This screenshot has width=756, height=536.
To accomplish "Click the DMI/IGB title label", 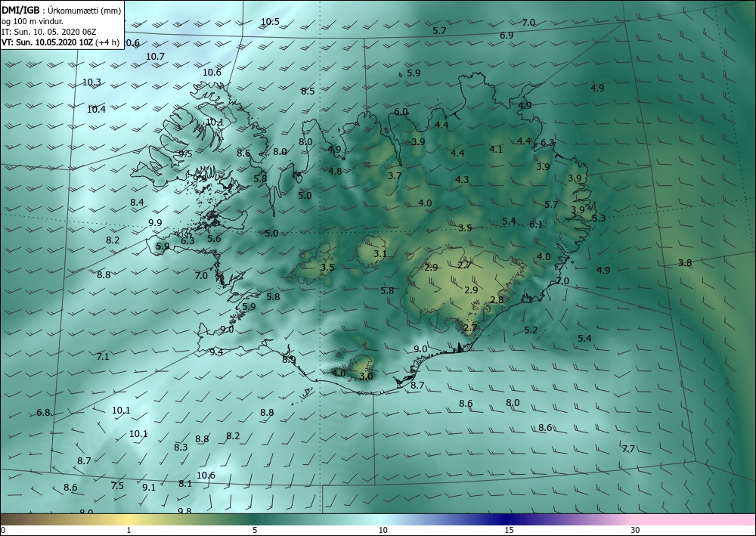I will tap(19, 11).
